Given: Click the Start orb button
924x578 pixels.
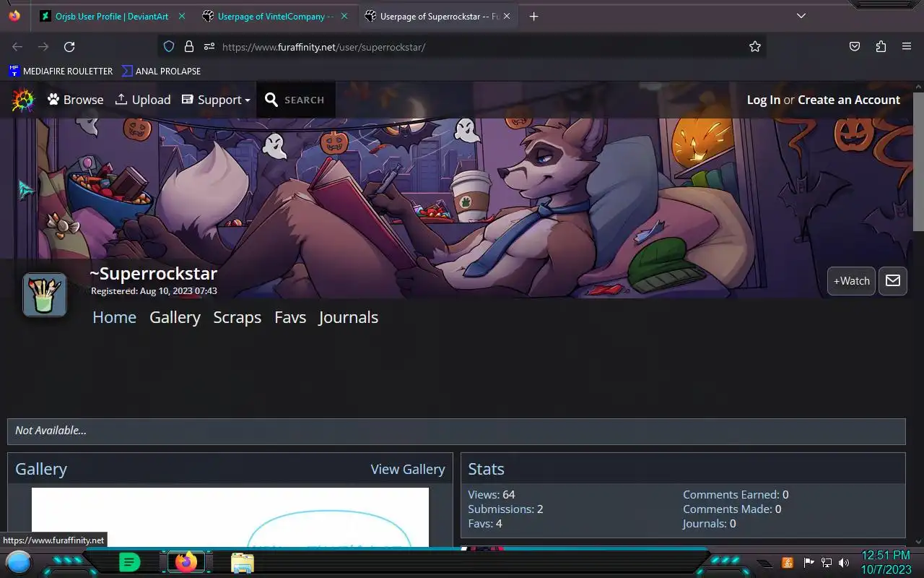Looking at the screenshot, I should tap(19, 561).
